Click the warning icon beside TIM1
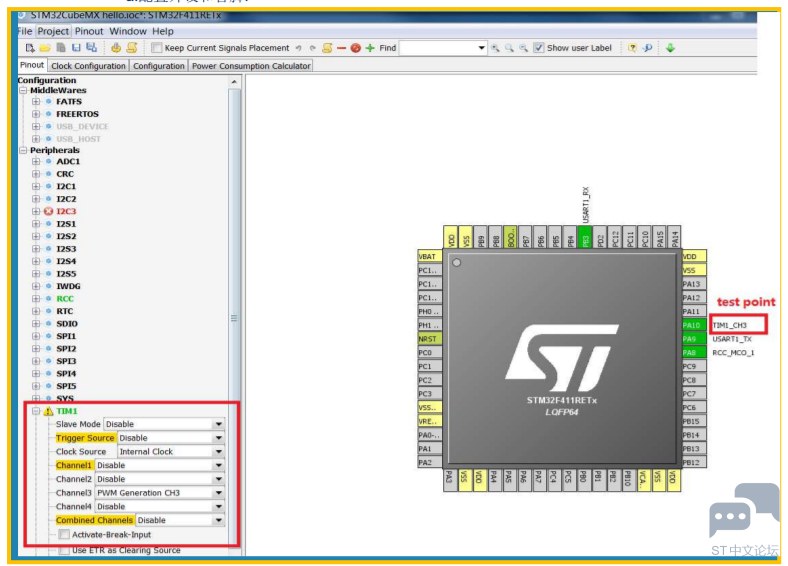 pos(48,411)
